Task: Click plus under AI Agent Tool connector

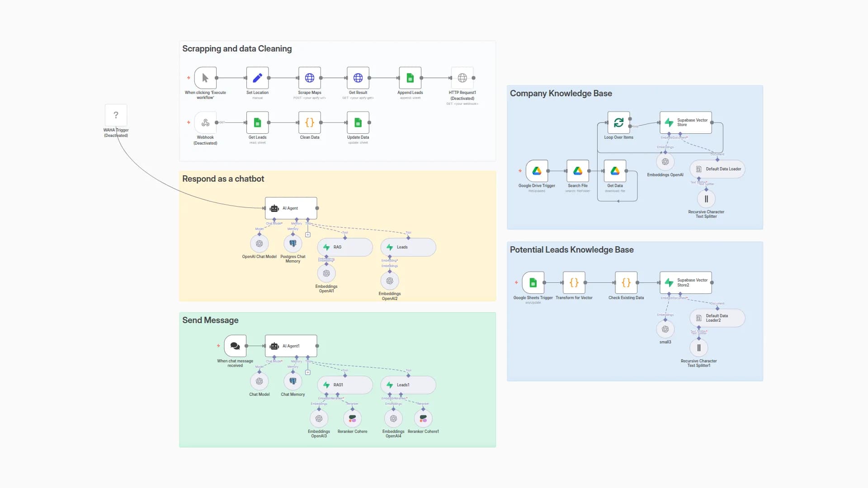Action: pyautogui.click(x=308, y=235)
